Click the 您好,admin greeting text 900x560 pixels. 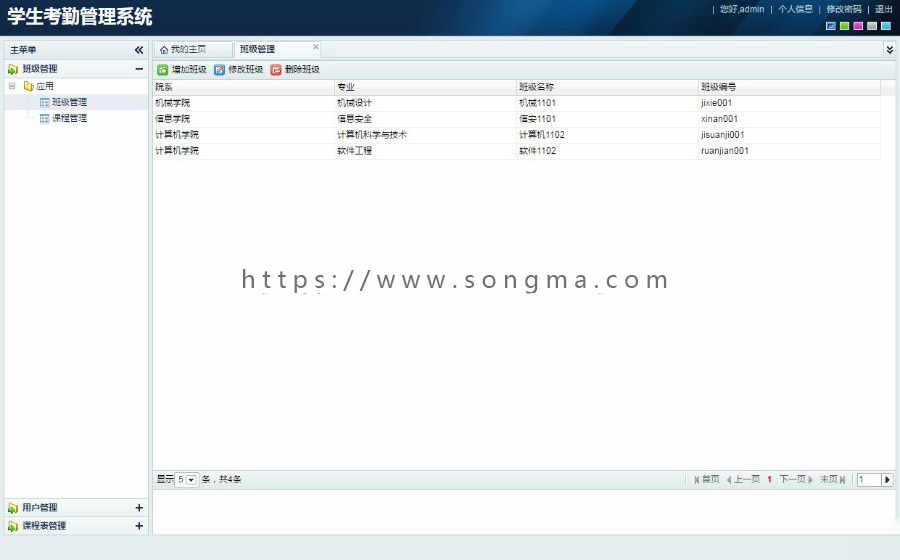(x=742, y=9)
